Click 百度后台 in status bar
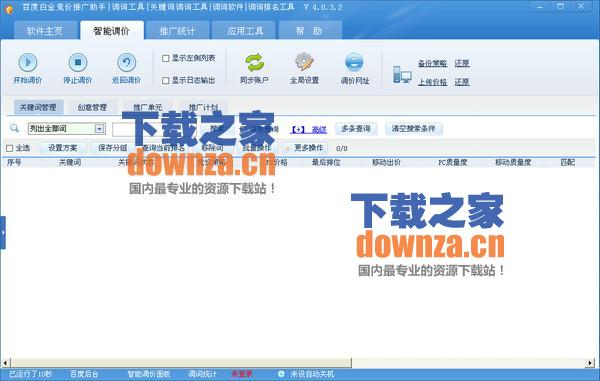 84,374
